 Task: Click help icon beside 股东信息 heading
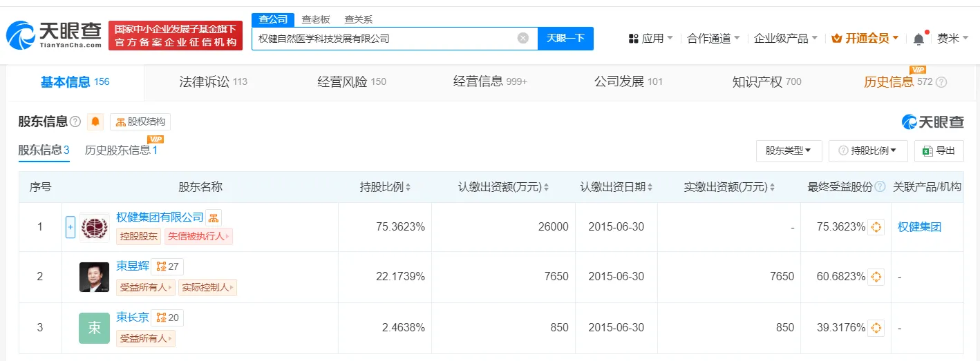click(x=75, y=121)
